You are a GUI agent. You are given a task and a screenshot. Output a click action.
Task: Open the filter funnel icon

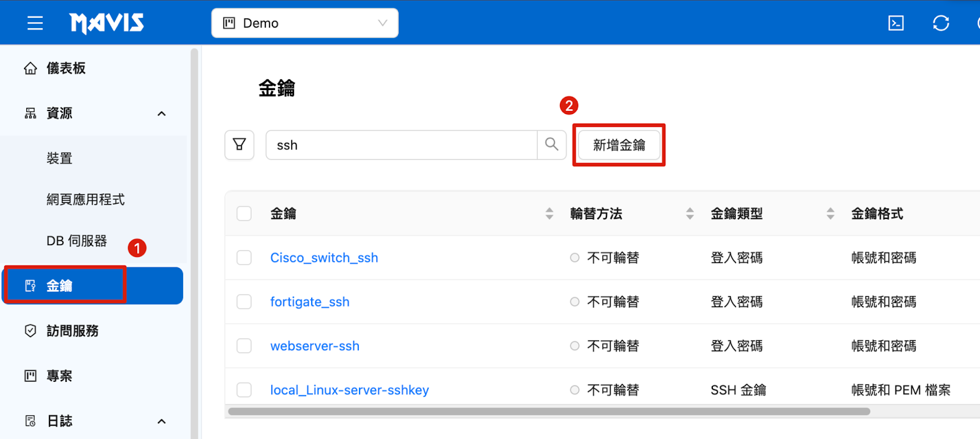[239, 145]
